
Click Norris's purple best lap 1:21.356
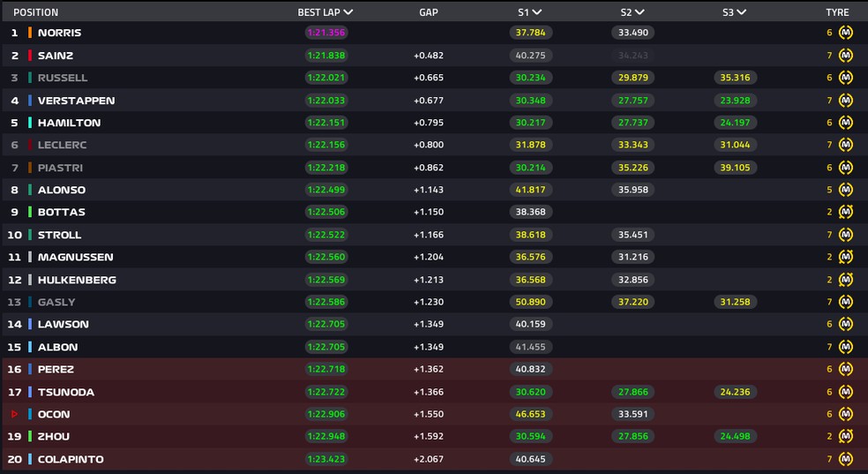[x=326, y=33]
